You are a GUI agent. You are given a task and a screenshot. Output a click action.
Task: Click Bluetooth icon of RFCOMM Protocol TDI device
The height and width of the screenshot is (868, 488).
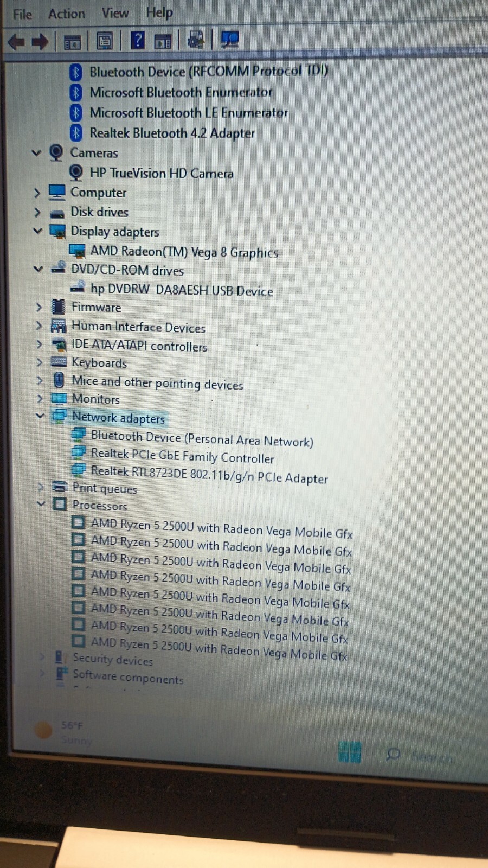tap(76, 72)
